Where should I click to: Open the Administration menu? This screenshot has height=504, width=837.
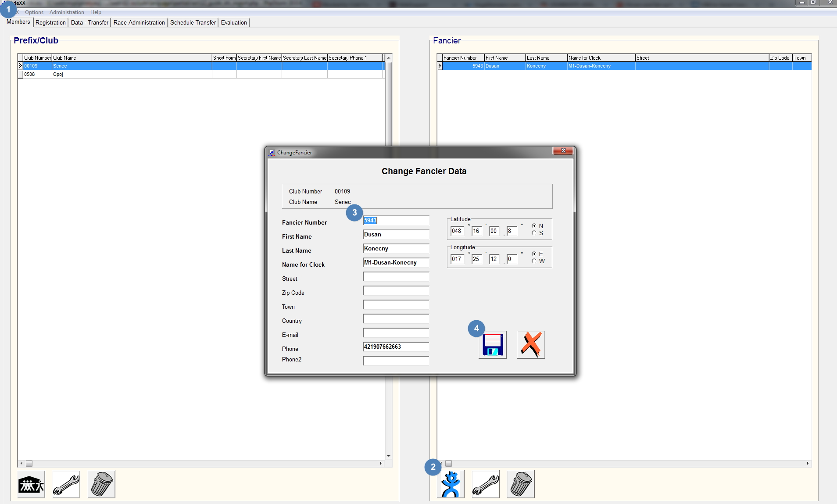67,12
